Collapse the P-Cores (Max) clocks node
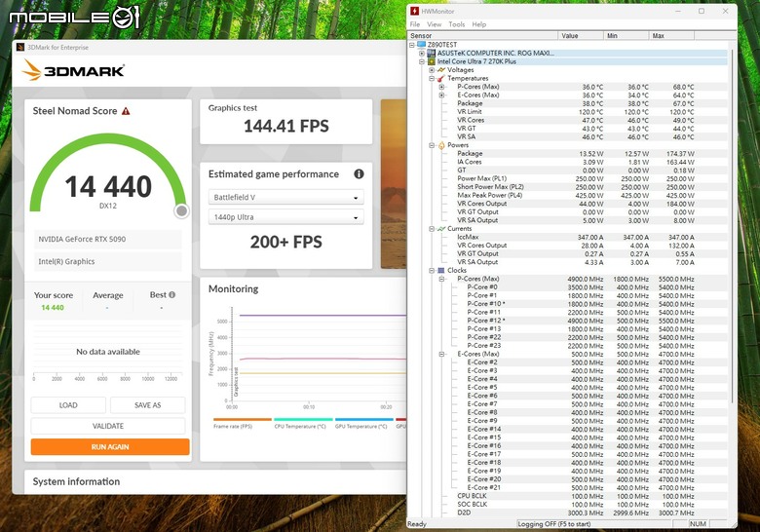This screenshot has height=532, width=760. point(441,279)
